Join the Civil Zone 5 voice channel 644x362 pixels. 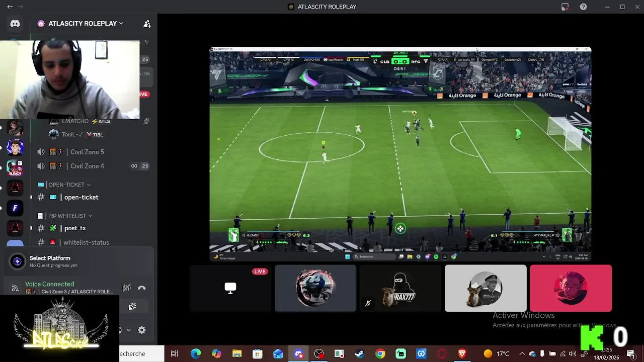pos(87,152)
